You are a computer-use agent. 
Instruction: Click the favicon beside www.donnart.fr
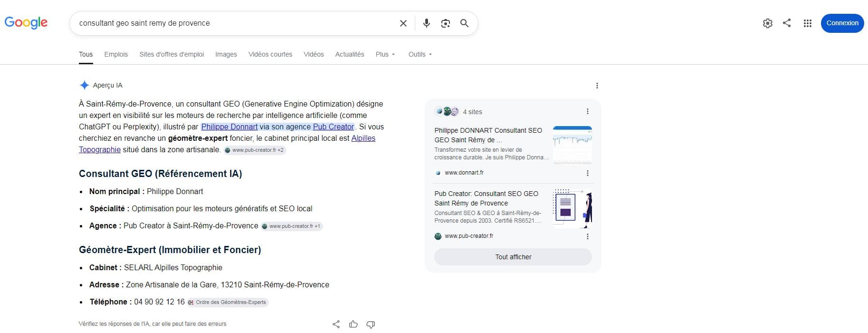point(438,173)
